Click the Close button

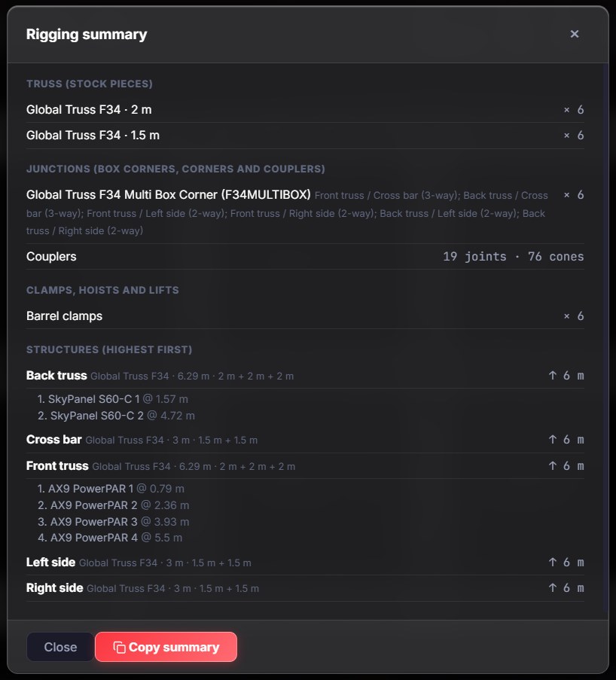click(x=60, y=647)
